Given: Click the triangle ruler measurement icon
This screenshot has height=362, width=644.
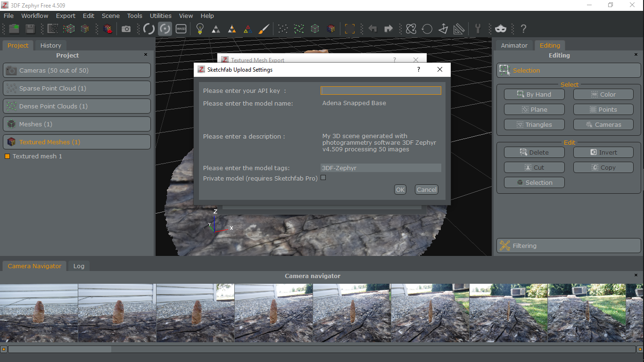Looking at the screenshot, I should (x=459, y=29).
